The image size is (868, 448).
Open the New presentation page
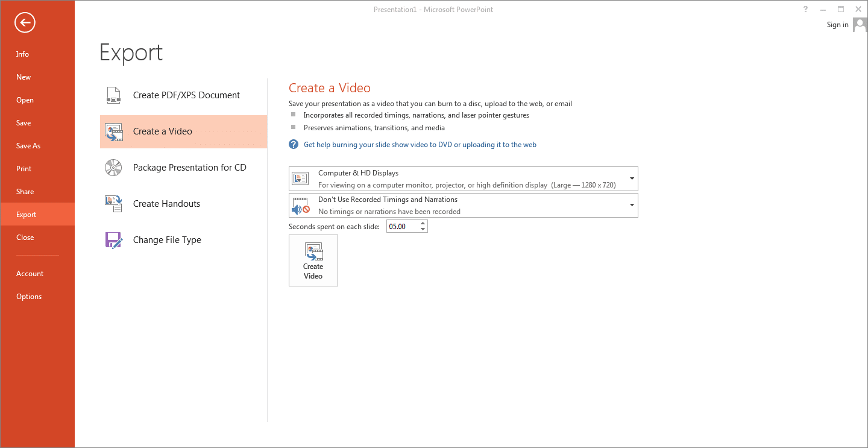(x=37, y=77)
